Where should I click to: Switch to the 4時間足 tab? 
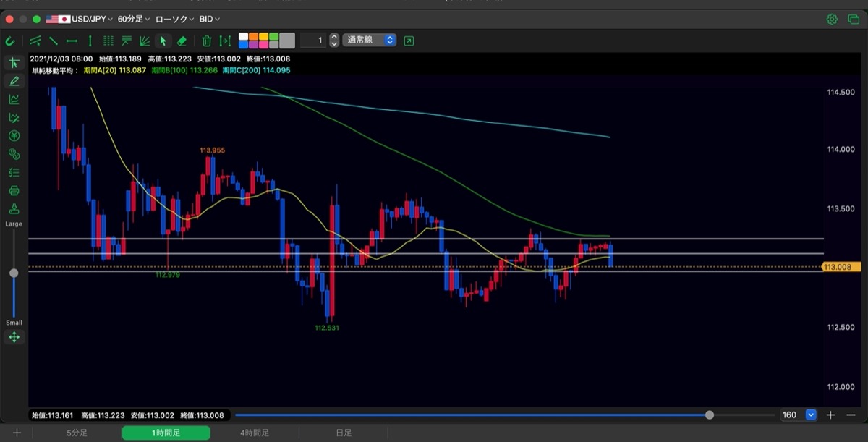tap(255, 433)
